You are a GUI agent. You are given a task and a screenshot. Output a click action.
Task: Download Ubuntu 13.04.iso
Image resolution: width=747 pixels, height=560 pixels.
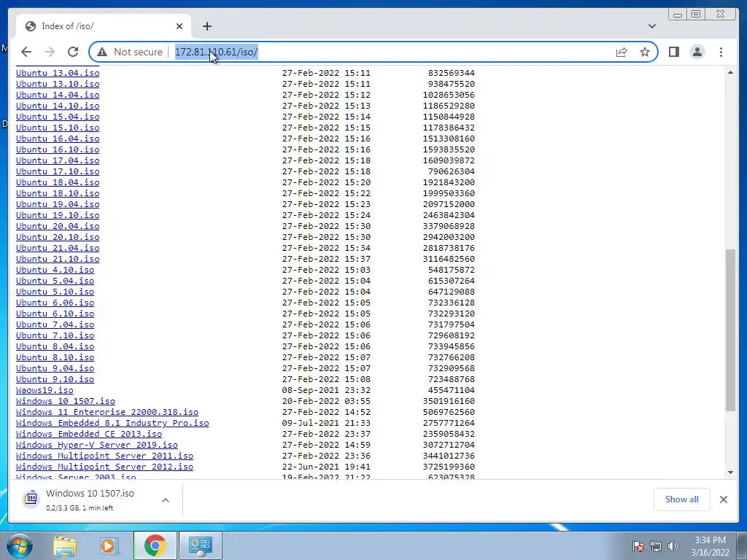[x=58, y=73]
